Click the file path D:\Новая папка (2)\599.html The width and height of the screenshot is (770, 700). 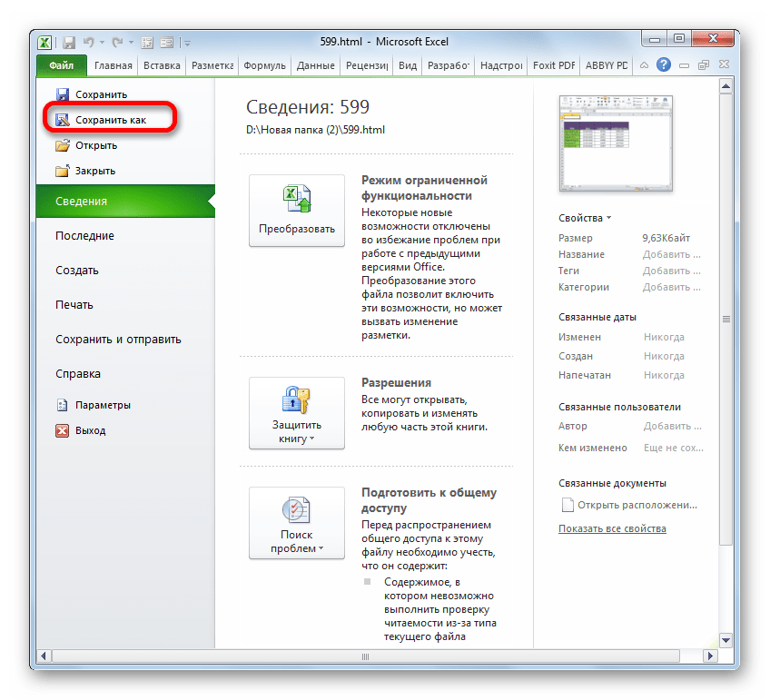[315, 130]
